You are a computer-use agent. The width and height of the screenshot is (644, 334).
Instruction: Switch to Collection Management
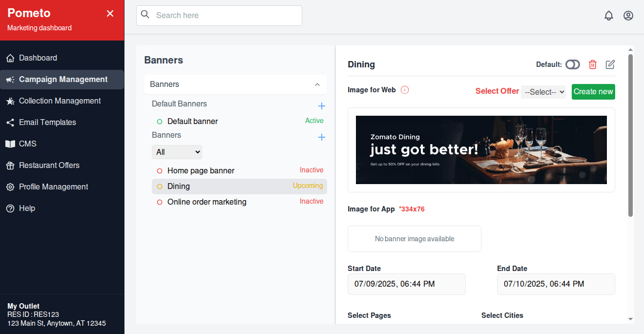click(x=59, y=101)
